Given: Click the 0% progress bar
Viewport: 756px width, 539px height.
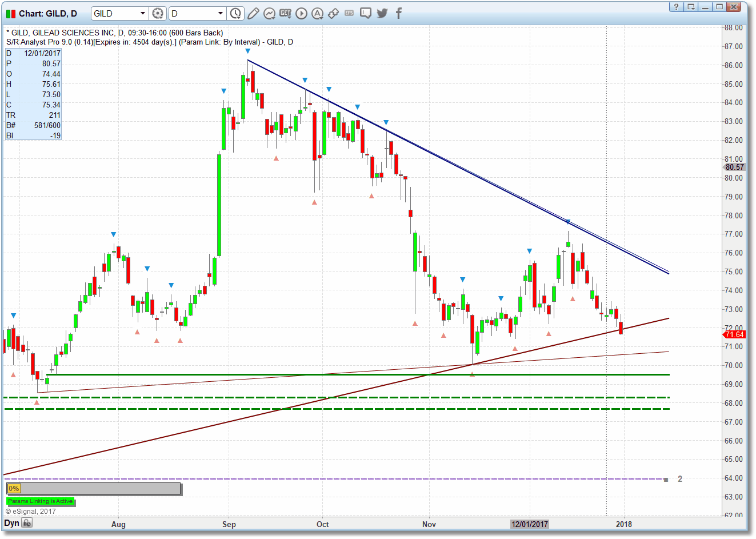Looking at the screenshot, I should [x=94, y=489].
